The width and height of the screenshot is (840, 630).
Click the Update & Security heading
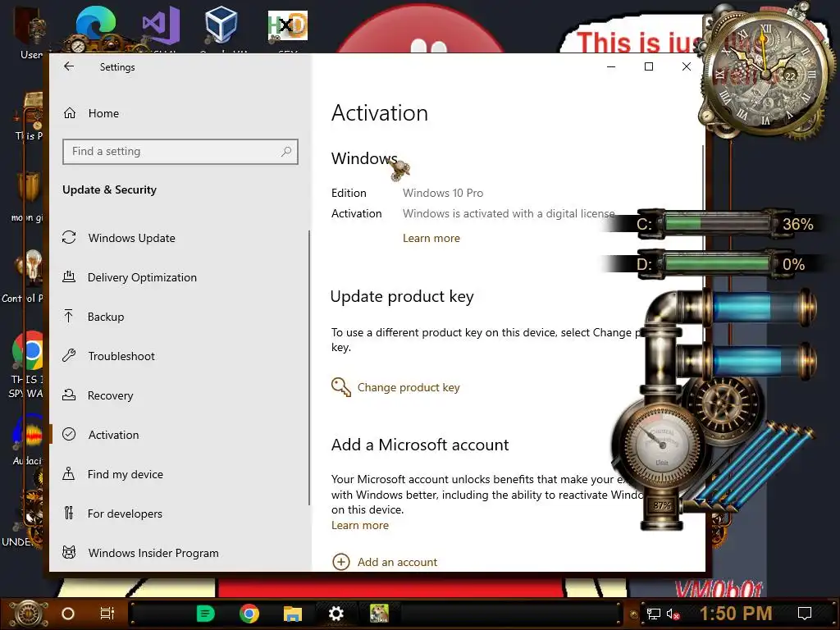click(x=109, y=189)
